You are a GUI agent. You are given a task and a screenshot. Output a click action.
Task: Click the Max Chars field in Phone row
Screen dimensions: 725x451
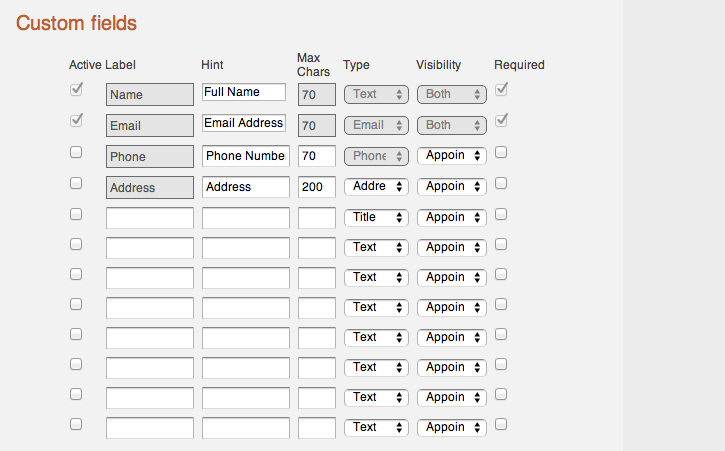tap(317, 156)
